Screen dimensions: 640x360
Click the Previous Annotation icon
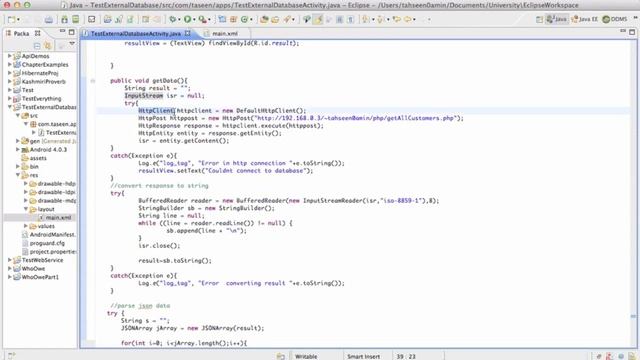(380, 19)
